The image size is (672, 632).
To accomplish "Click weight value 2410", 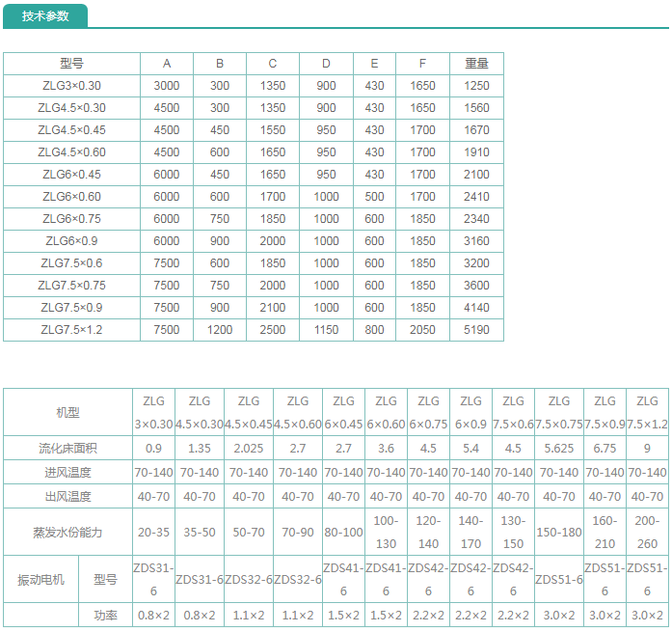I will (x=476, y=197).
